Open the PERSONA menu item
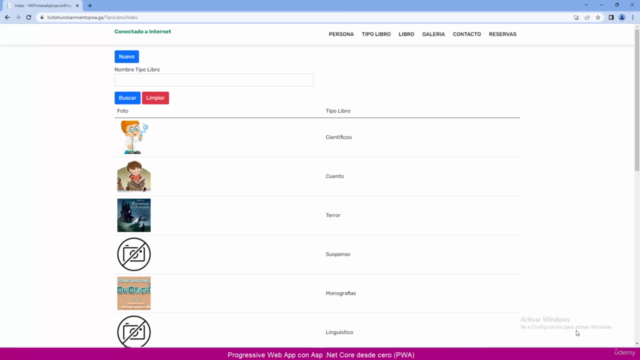This screenshot has width=640, height=360. tap(341, 34)
